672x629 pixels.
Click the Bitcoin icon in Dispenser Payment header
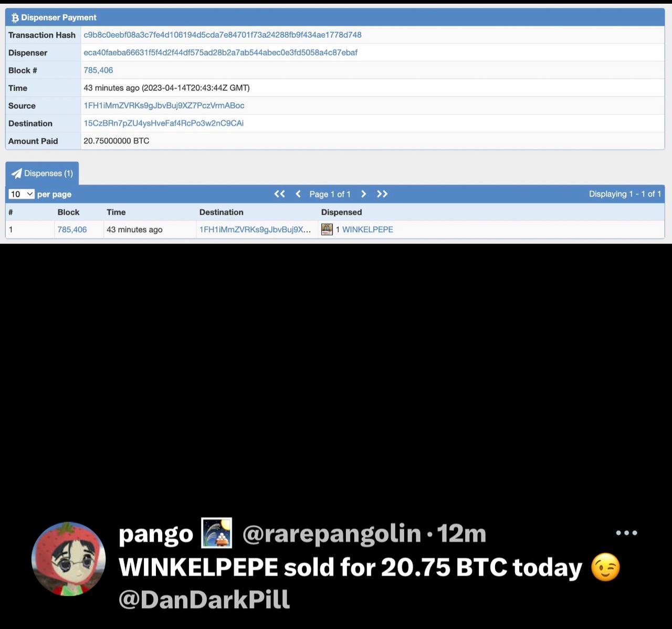pyautogui.click(x=15, y=18)
